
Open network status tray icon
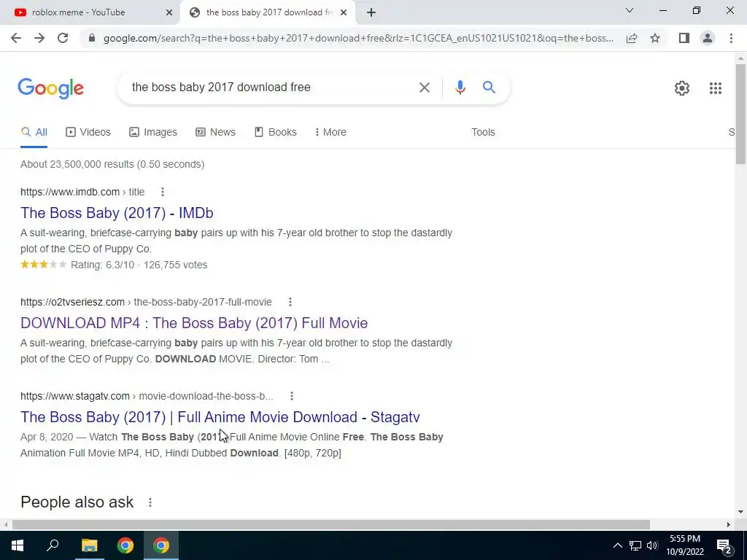[635, 545]
